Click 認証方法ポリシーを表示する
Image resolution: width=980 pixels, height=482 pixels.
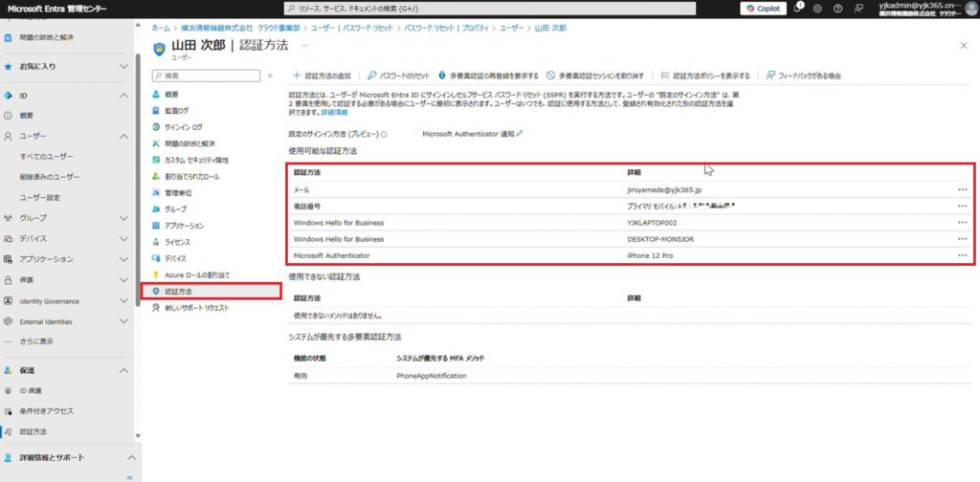[x=705, y=76]
